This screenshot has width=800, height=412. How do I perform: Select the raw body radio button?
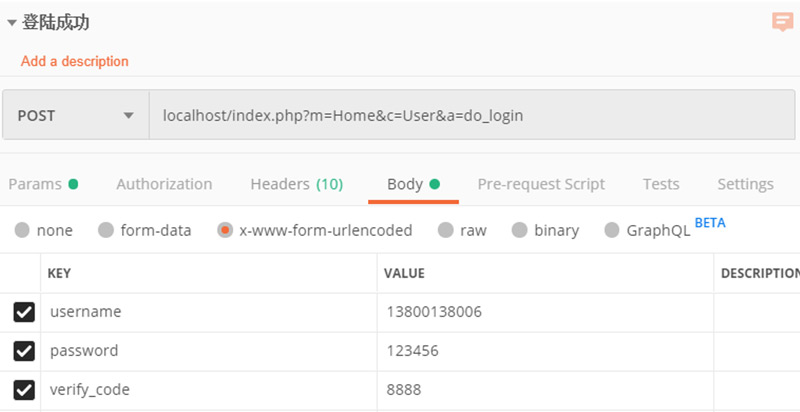pos(446,230)
